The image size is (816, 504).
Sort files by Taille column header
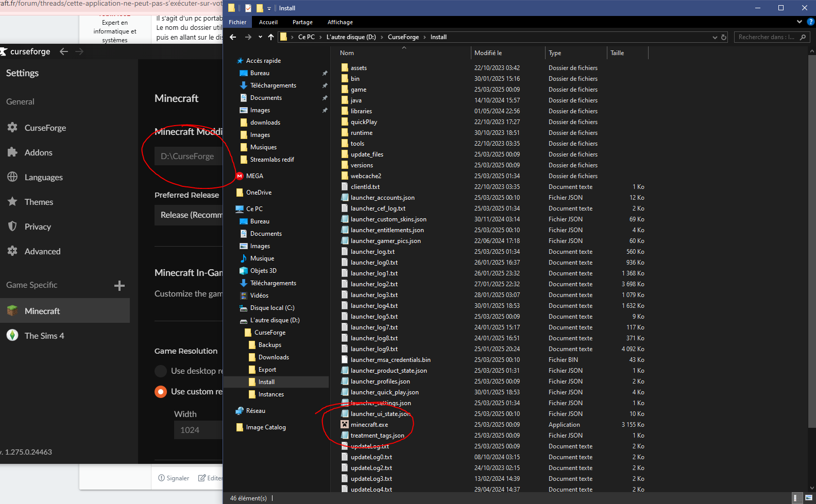pos(617,53)
